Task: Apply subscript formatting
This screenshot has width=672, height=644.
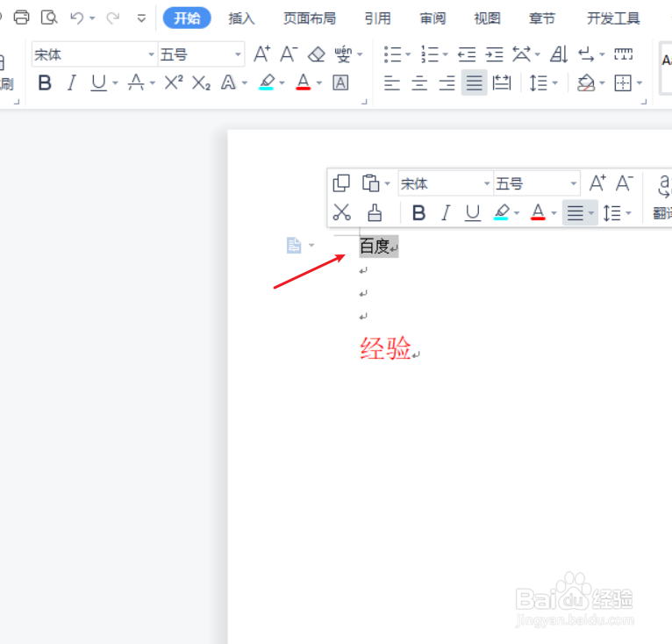Action: point(201,82)
